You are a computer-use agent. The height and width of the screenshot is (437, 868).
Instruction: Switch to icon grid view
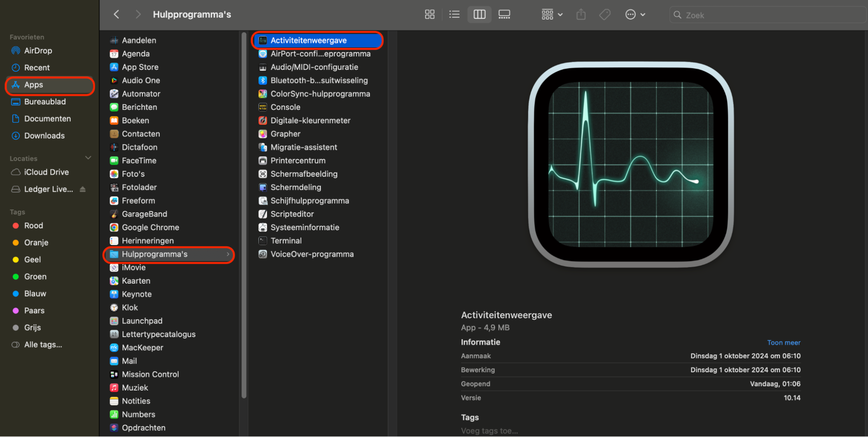(429, 15)
